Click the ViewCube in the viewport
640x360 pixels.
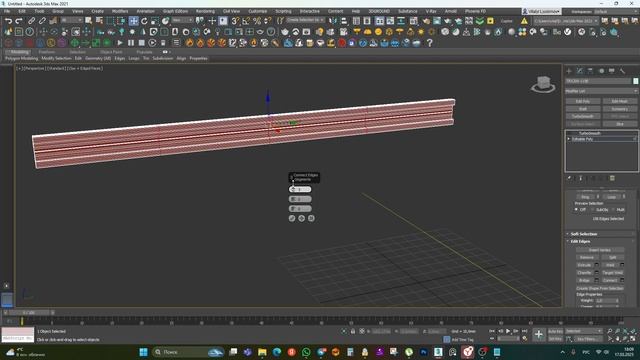click(x=543, y=84)
